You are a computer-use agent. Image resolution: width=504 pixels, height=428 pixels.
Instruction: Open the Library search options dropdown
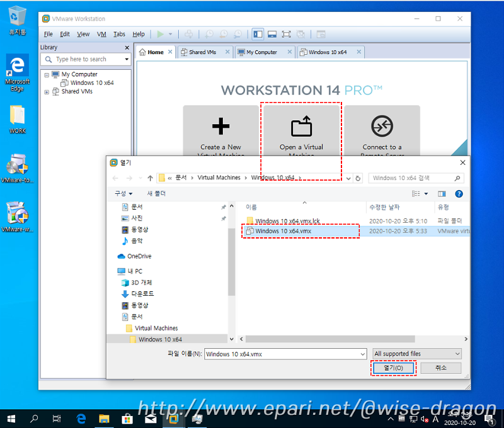click(x=127, y=59)
